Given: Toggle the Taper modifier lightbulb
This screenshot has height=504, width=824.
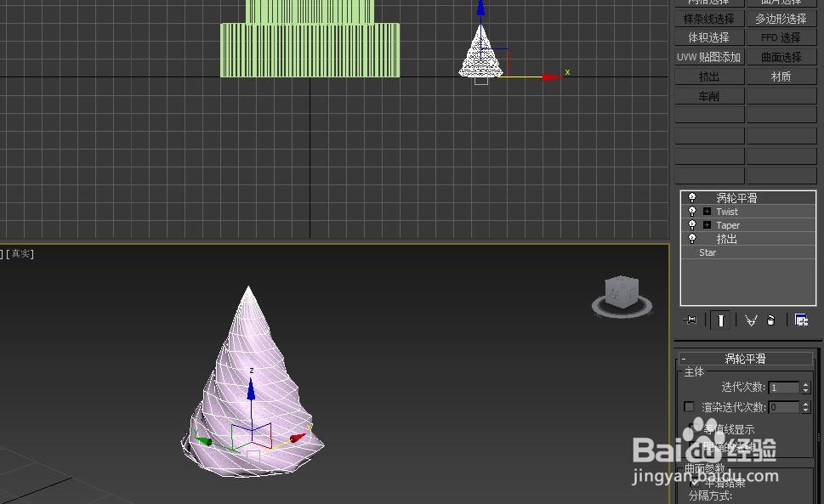Looking at the screenshot, I should tap(692, 224).
